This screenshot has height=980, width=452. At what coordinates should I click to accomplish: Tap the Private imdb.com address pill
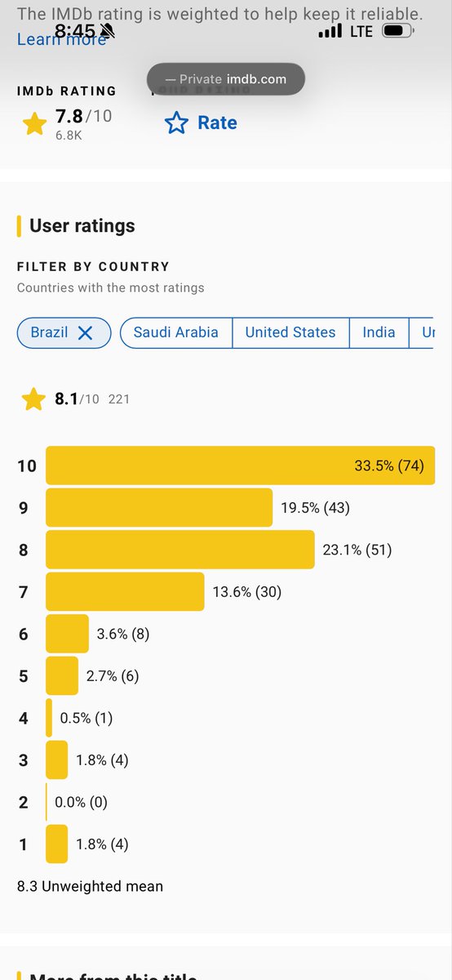pyautogui.click(x=226, y=79)
